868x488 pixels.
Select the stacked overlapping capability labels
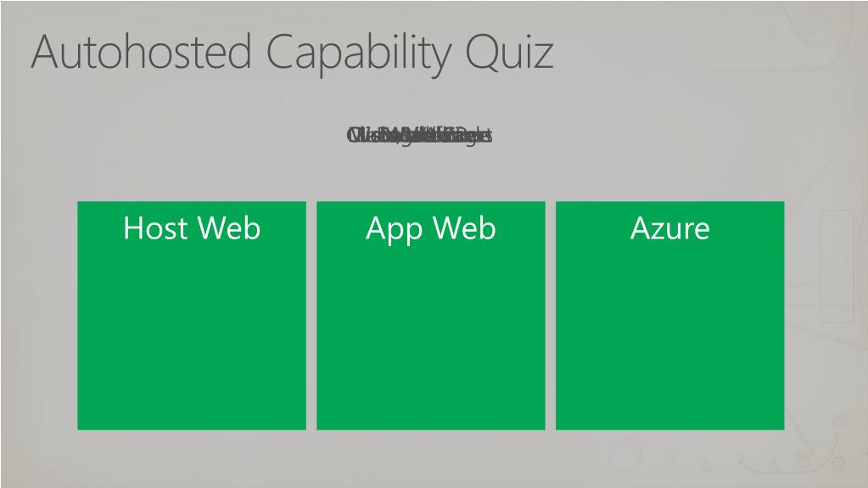pyautogui.click(x=420, y=135)
